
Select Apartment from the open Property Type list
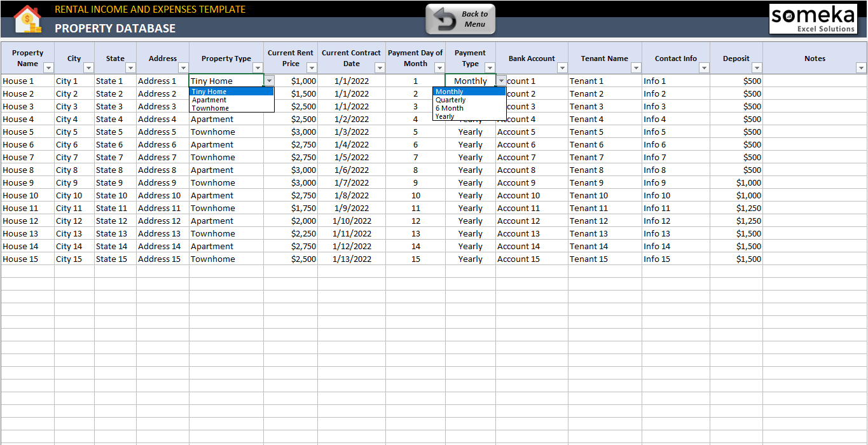209,100
